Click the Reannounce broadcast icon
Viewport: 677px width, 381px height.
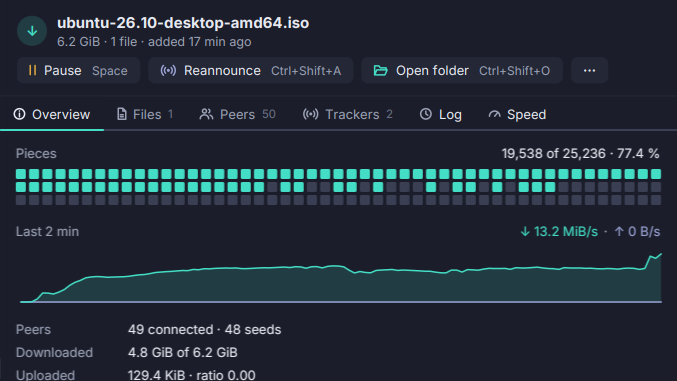click(168, 70)
